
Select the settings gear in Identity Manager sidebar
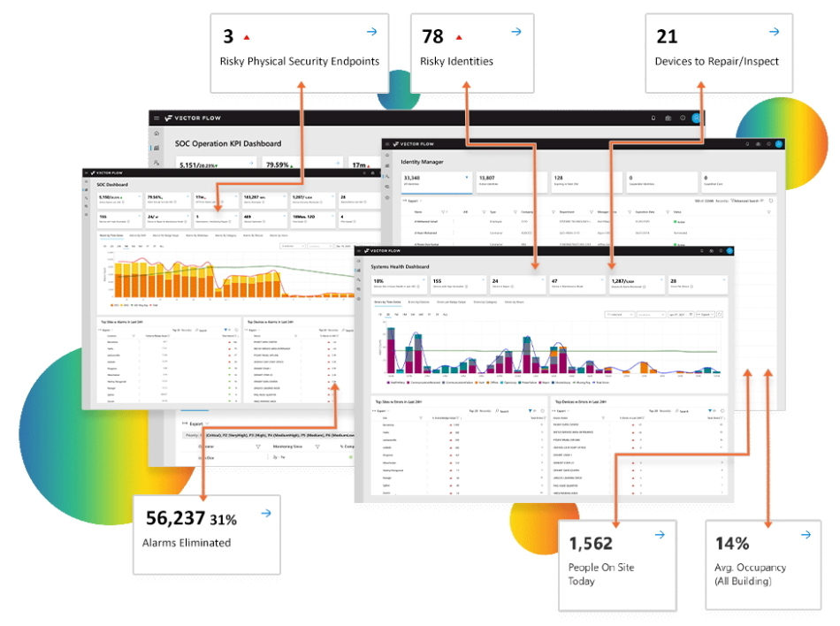386,198
